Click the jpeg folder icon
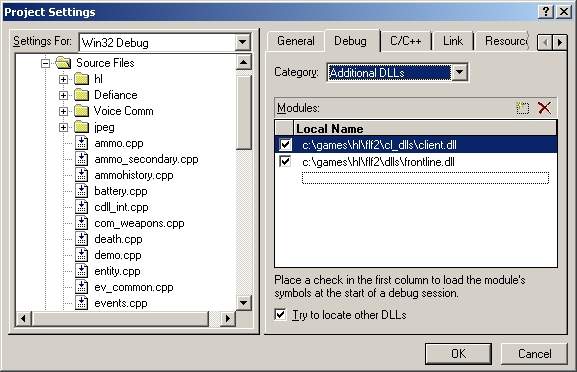 [x=81, y=127]
